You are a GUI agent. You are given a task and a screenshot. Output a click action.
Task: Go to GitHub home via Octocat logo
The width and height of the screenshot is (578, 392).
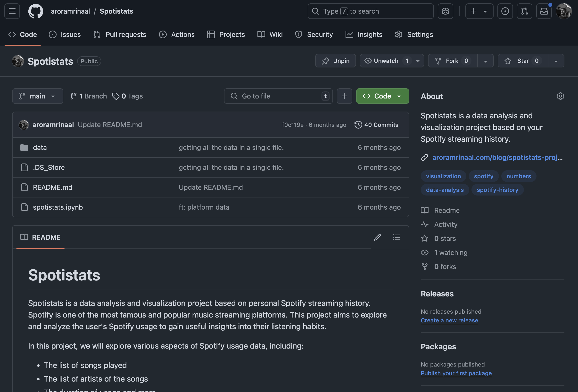tap(36, 11)
